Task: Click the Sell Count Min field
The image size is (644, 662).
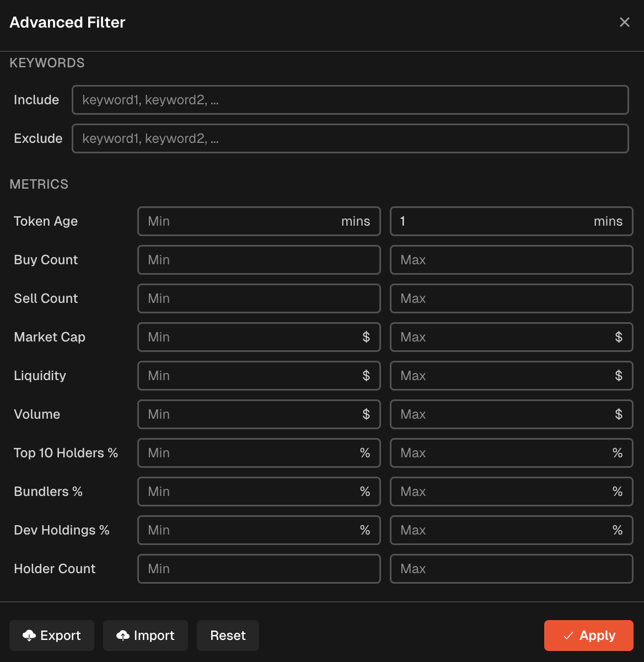Action: pos(259,298)
